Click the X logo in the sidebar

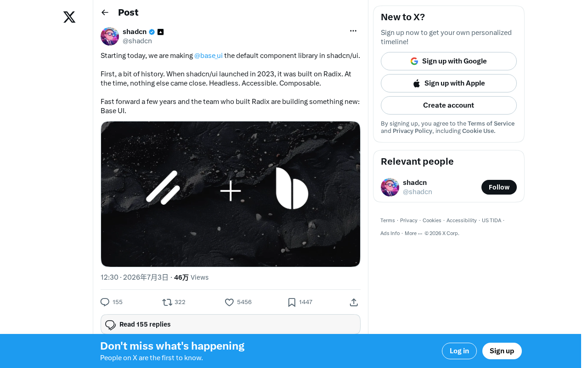click(x=69, y=17)
